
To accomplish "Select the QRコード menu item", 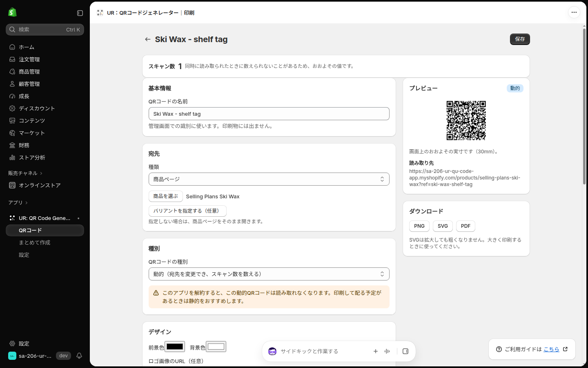I will click(45, 230).
